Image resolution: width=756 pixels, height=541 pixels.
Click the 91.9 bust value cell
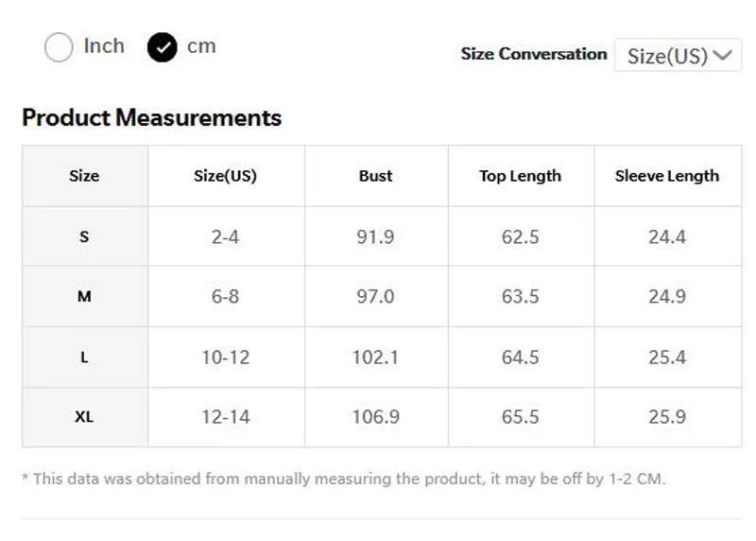click(375, 236)
